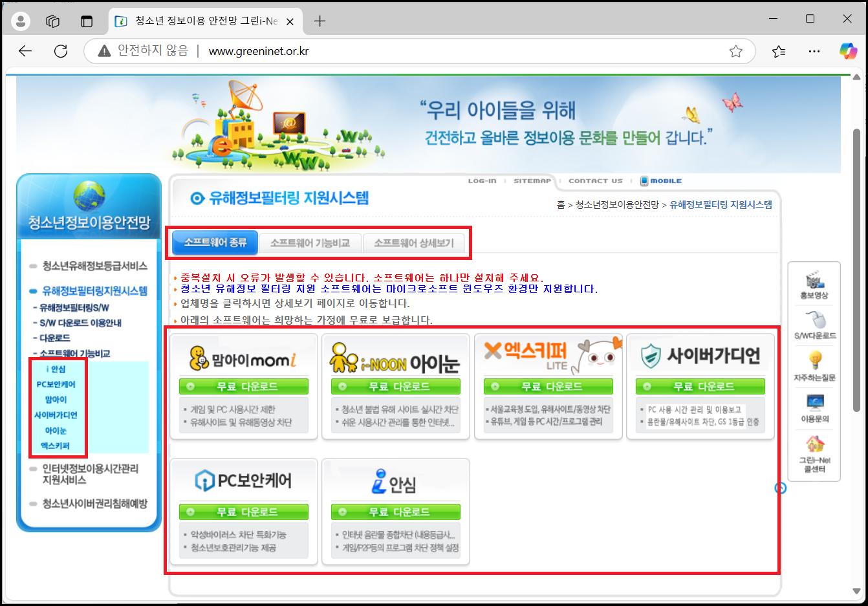The width and height of the screenshot is (868, 606).
Task: Select 엑스키퍼 in sidebar list
Action: click(56, 446)
